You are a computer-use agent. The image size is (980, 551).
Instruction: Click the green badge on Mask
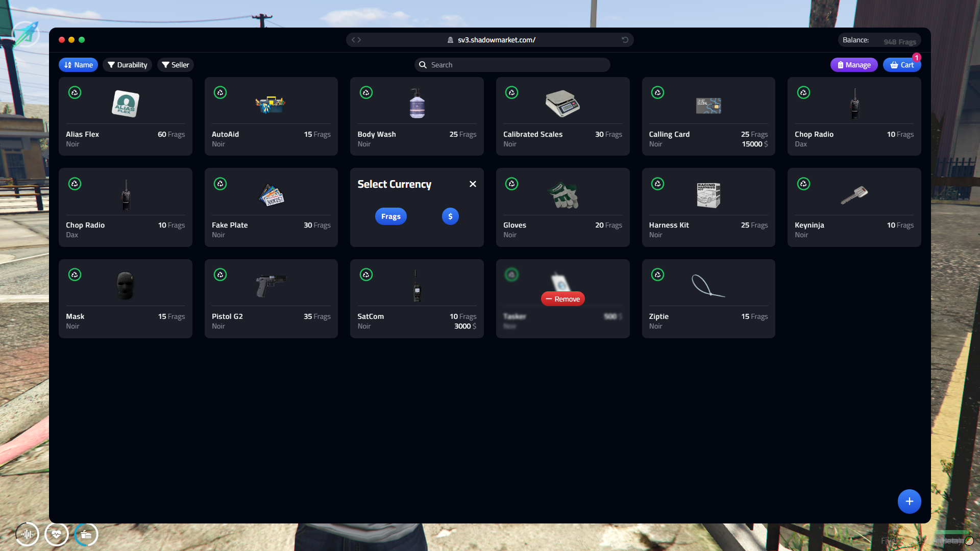tap(75, 274)
